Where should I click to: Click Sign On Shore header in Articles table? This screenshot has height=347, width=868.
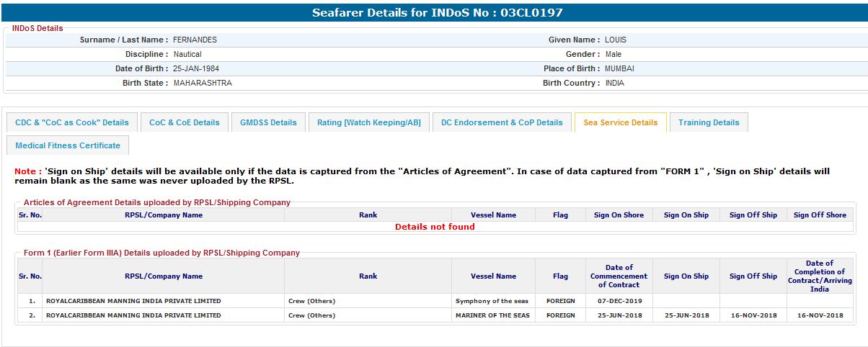coord(619,215)
